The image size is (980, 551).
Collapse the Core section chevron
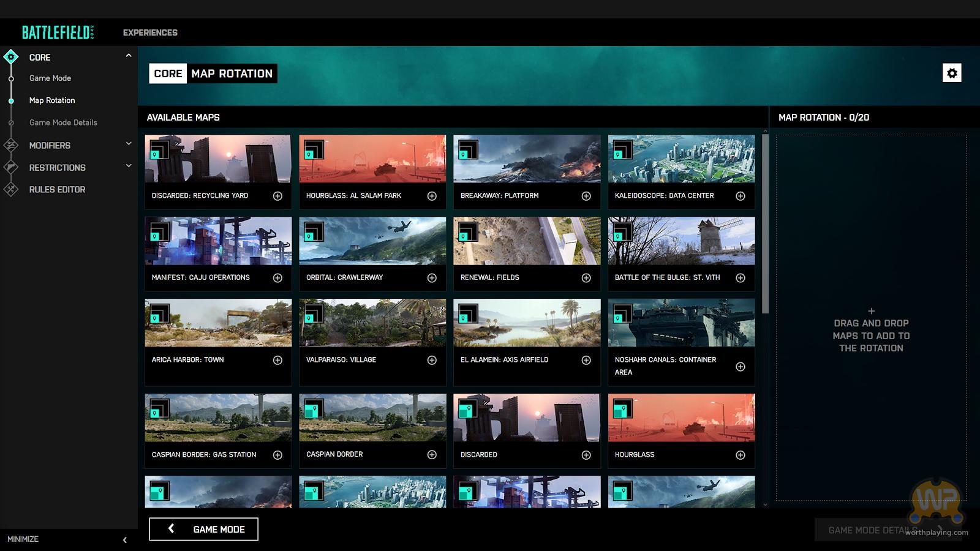129,56
